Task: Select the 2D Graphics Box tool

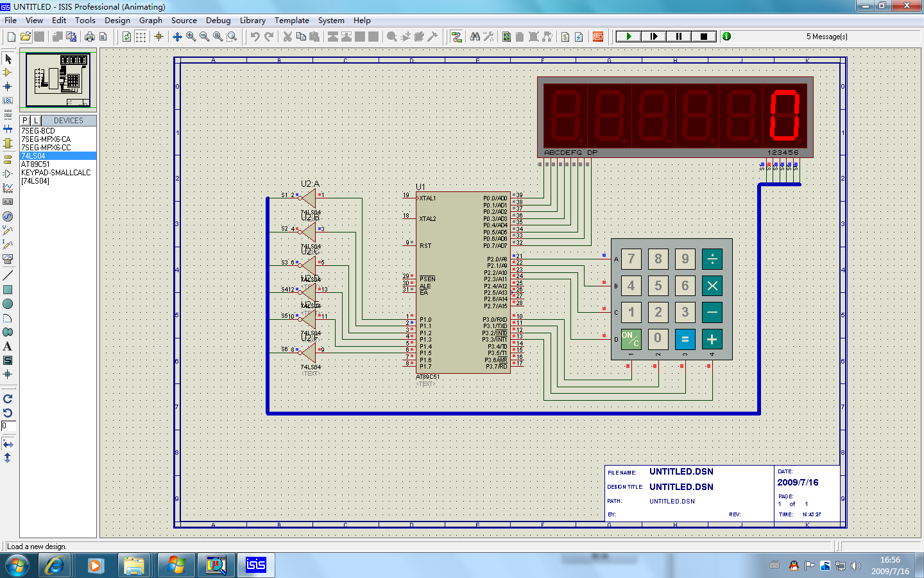Action: click(8, 290)
